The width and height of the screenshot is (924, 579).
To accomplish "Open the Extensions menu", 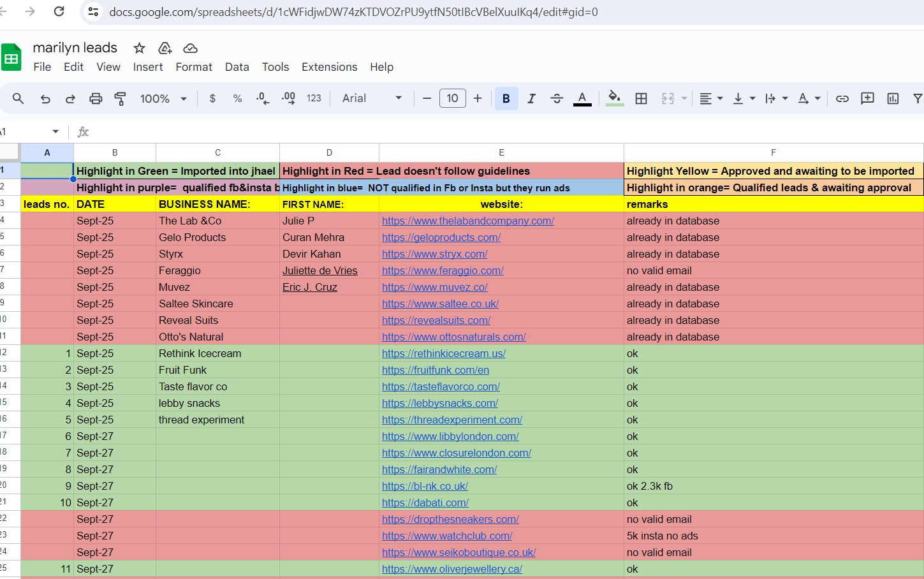I will [330, 67].
